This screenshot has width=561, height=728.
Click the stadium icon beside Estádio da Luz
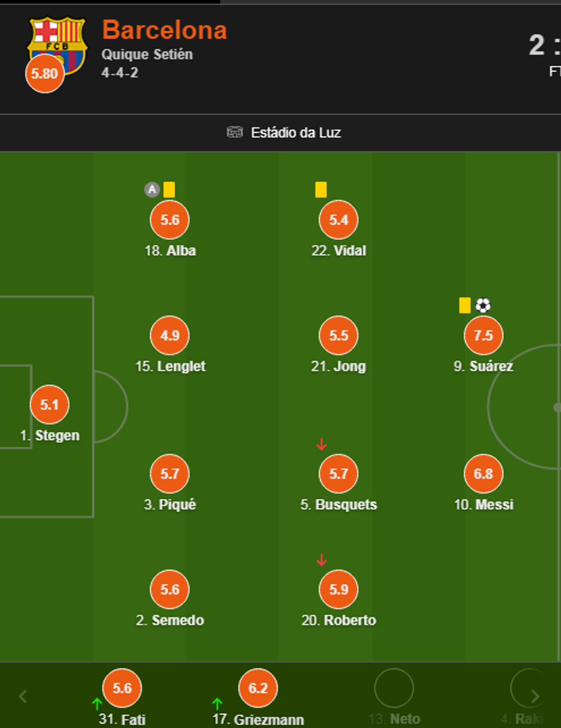tap(235, 132)
